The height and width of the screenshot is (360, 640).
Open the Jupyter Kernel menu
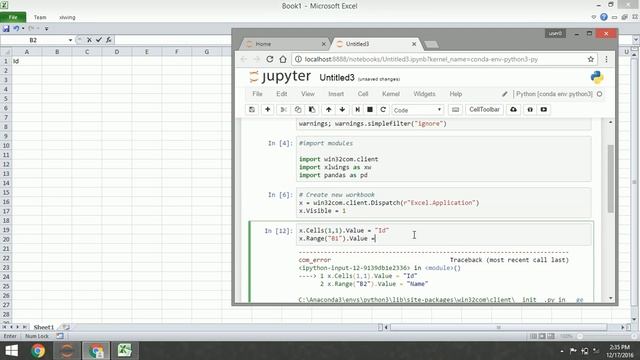click(x=391, y=94)
